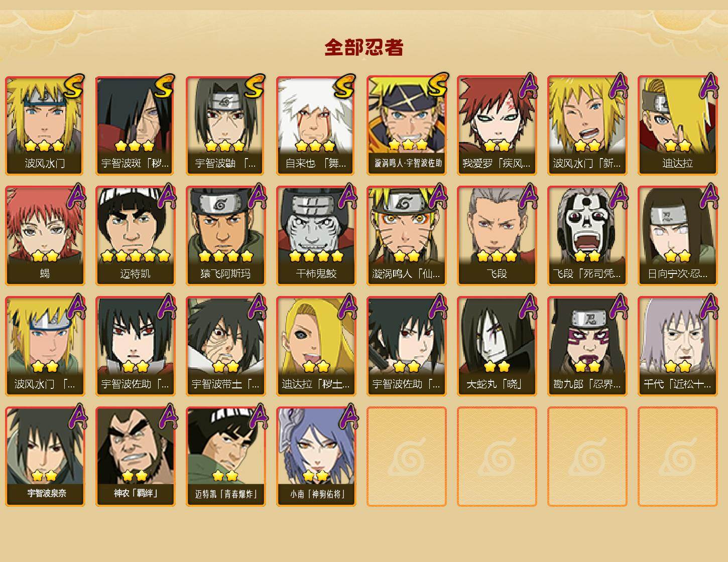The height and width of the screenshot is (562, 728).
Task: Click the 迈特凯 five-star card
Action: pos(136,236)
